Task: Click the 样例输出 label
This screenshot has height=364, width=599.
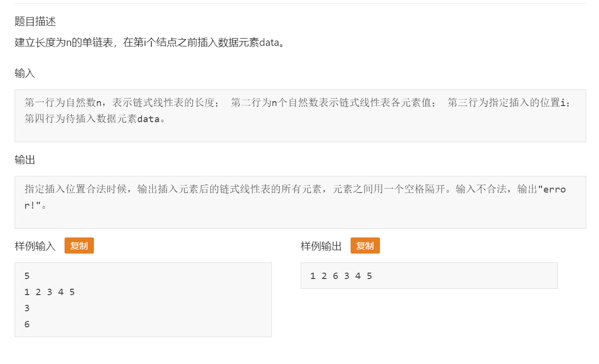Action: pyautogui.click(x=319, y=246)
